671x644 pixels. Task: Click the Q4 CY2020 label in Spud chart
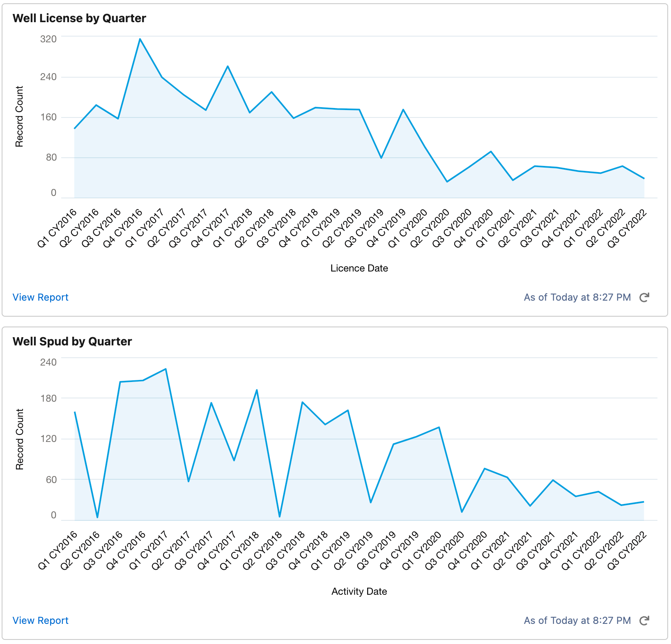(467, 551)
